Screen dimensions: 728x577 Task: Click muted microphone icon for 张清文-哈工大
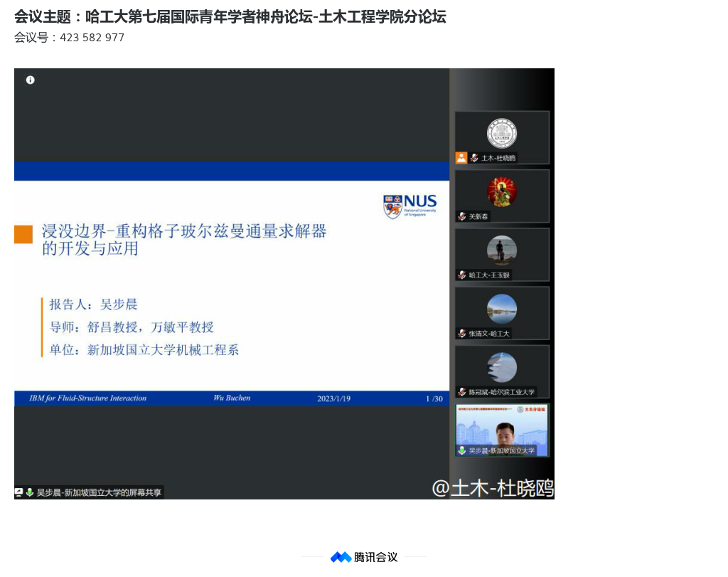[x=462, y=333]
